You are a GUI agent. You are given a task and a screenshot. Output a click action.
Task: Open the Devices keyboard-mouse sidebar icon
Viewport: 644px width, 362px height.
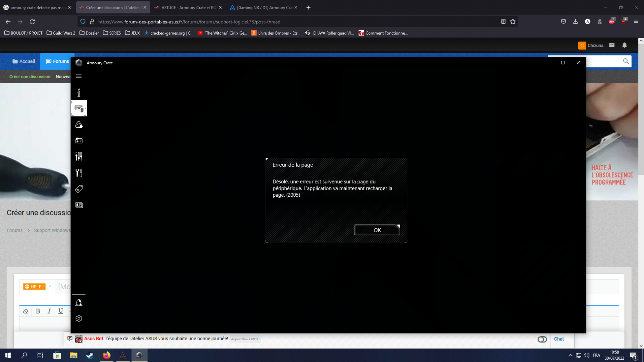click(79, 108)
